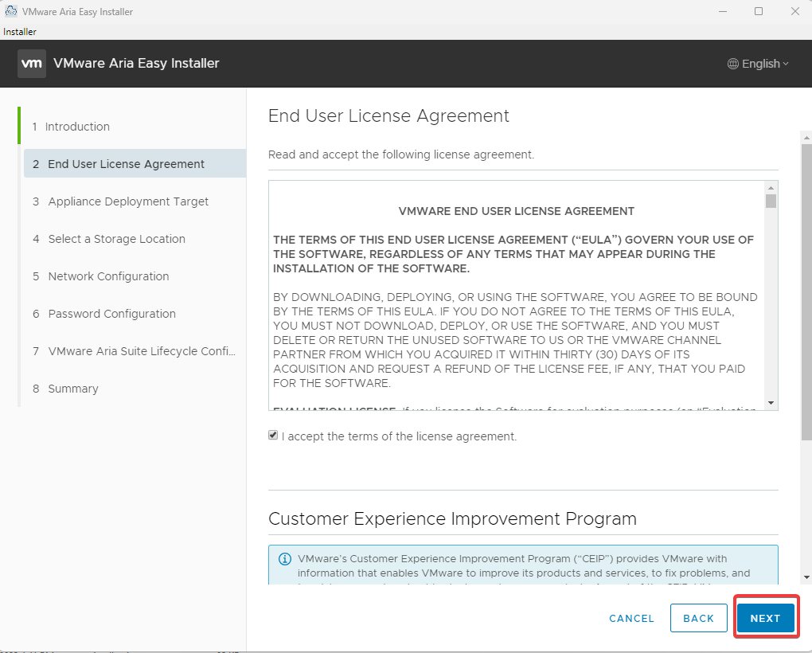Viewport: 812px width, 653px height.
Task: Click the EULA scrollbar down arrow
Action: [x=771, y=403]
